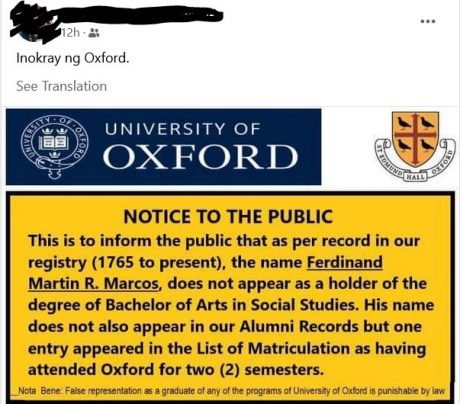The height and width of the screenshot is (404, 460).
Task: Click the St Edmund Hall shield crest
Action: (x=415, y=138)
